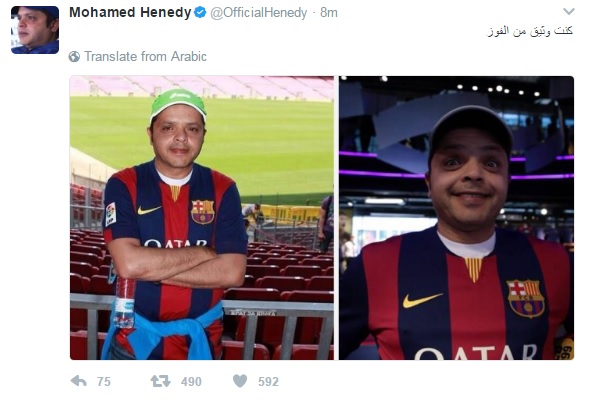This screenshot has width=600, height=400.
Task: Click the 490 retweets count
Action: [191, 382]
